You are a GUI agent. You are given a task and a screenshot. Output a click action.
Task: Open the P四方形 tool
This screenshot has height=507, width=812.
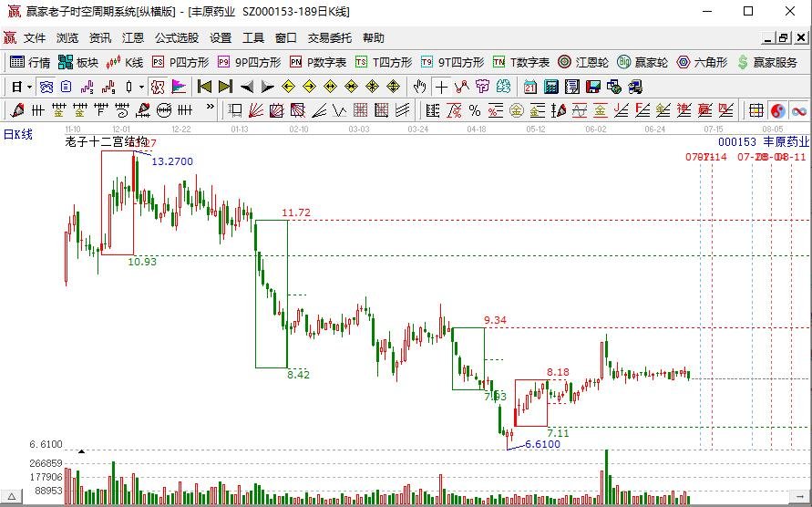pyautogui.click(x=180, y=62)
